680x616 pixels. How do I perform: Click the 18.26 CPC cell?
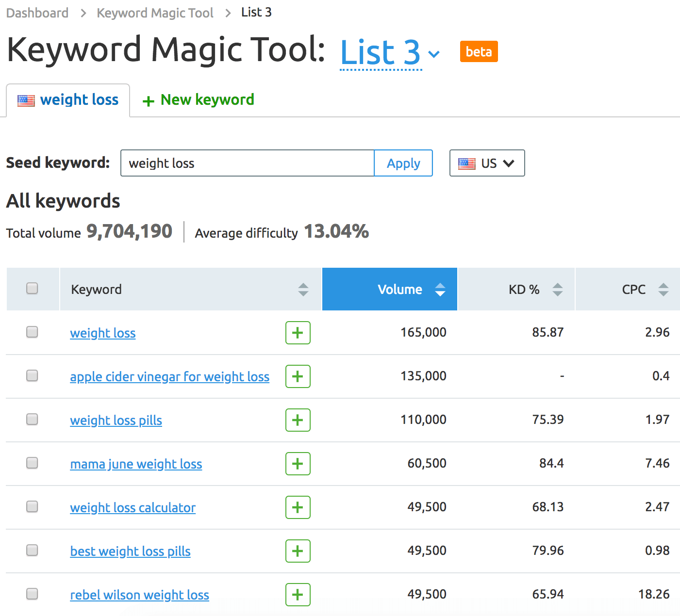pyautogui.click(x=654, y=594)
